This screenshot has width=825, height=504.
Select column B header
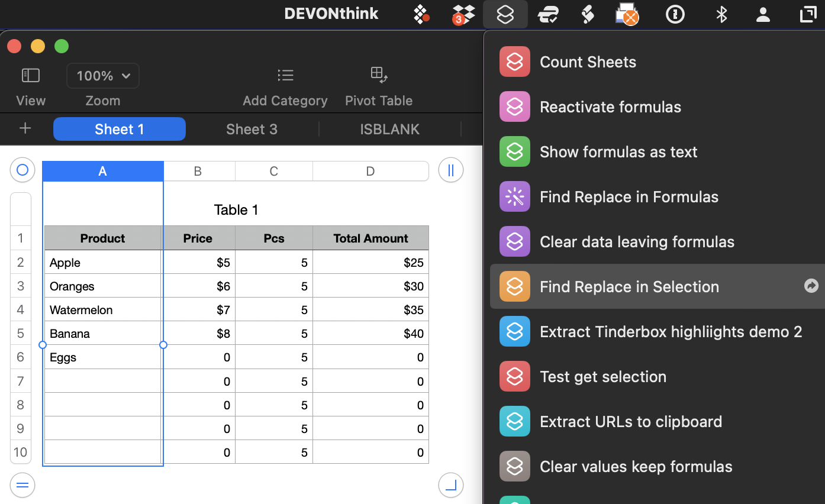pos(199,171)
